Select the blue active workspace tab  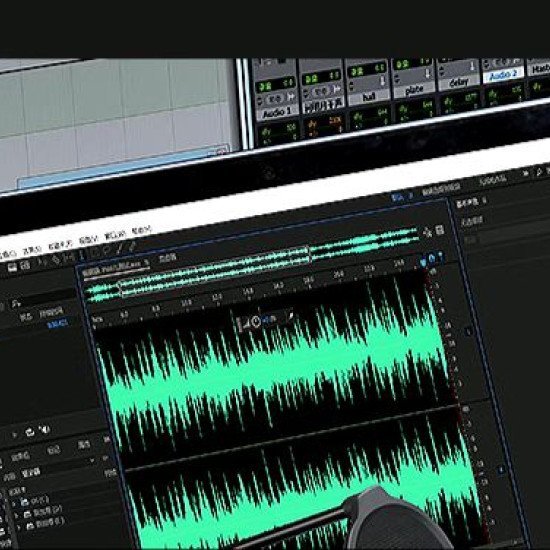401,197
